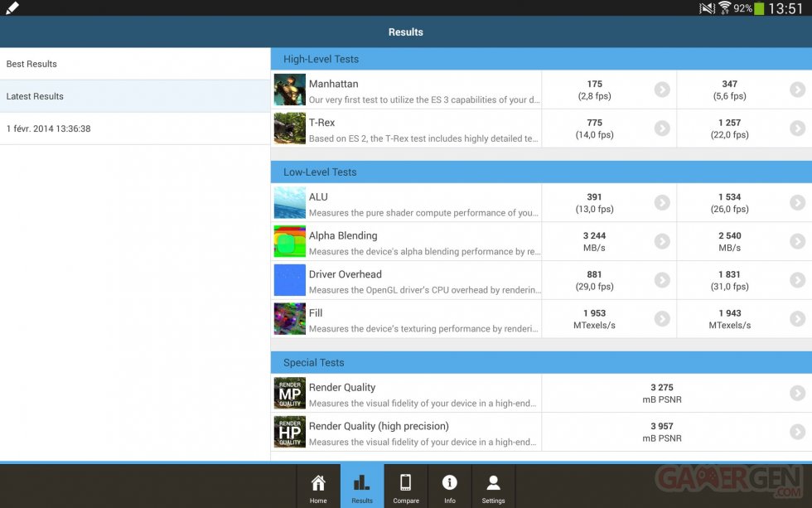Expand T-Rex 1 257 score details arrow

(x=797, y=128)
